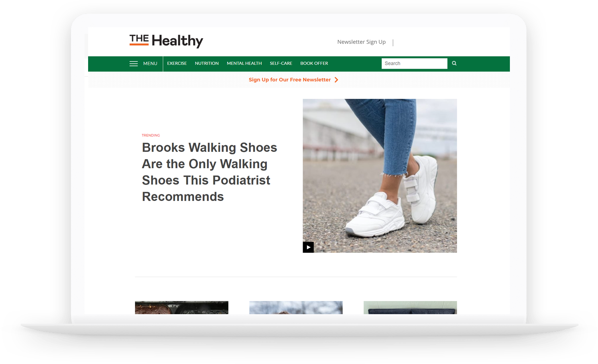Screen dimensions: 598x364
Task: Click The Healthy logo
Action: click(x=166, y=41)
